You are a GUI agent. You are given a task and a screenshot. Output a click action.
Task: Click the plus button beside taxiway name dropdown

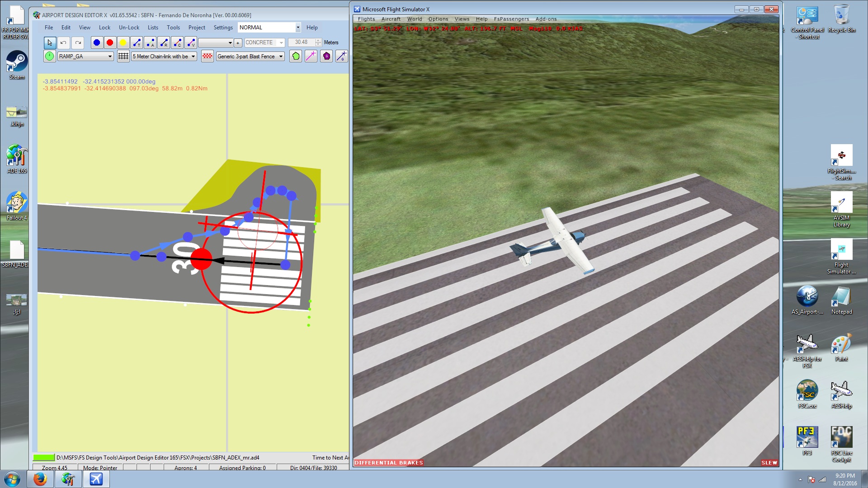point(238,43)
